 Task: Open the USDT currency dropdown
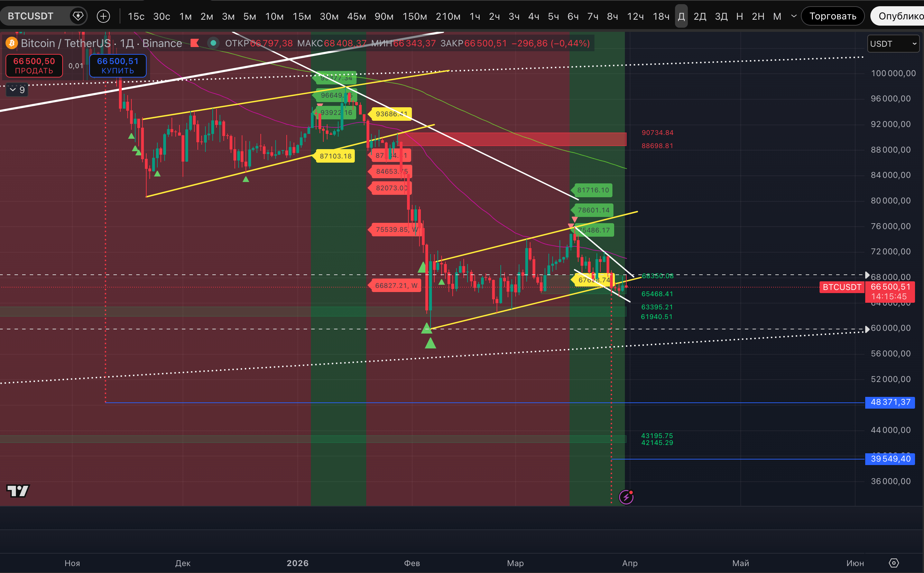point(893,44)
